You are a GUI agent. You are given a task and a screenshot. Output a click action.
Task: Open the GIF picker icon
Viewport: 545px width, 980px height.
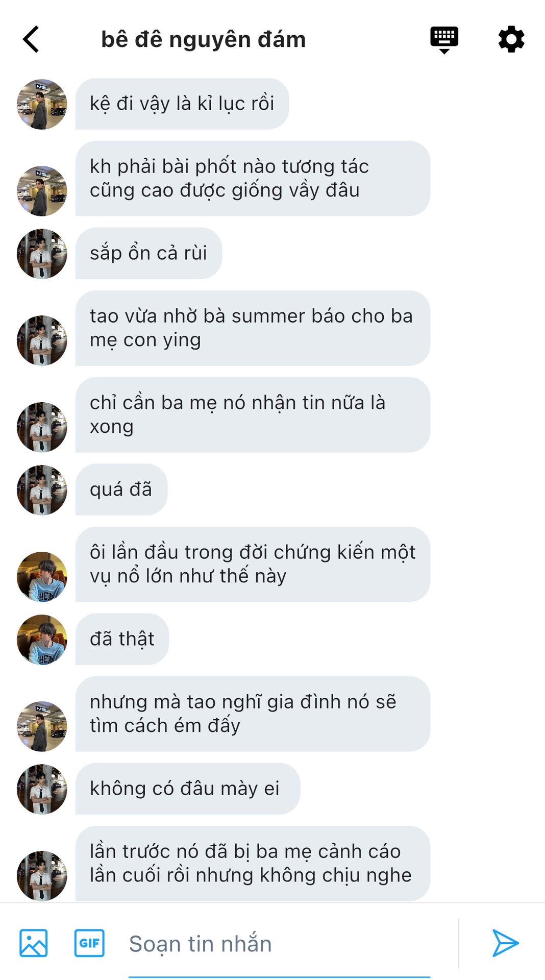(89, 943)
